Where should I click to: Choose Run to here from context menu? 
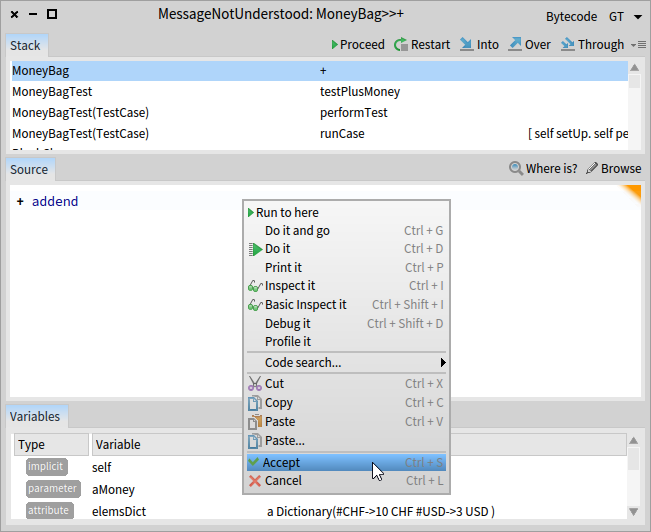pyautogui.click(x=346, y=213)
